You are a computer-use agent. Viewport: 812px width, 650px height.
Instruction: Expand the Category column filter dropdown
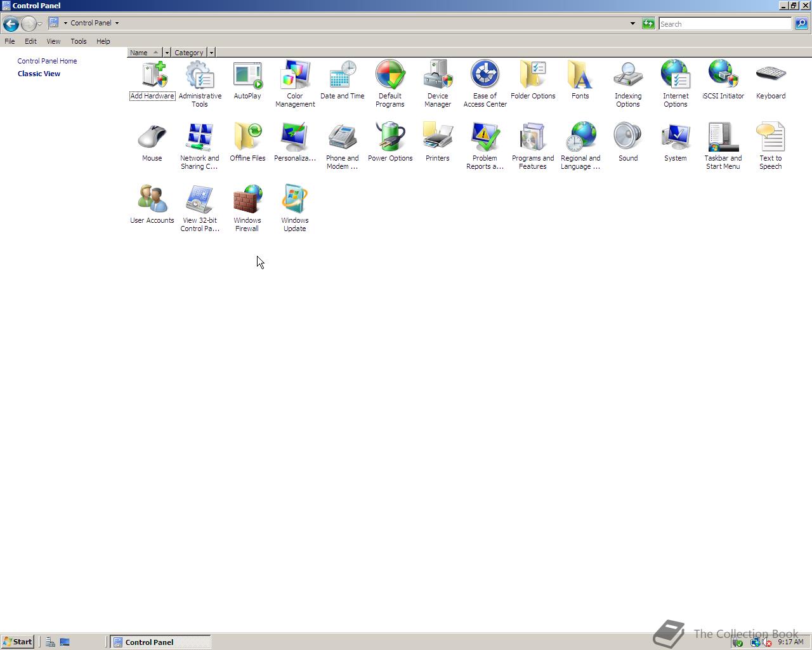click(211, 53)
